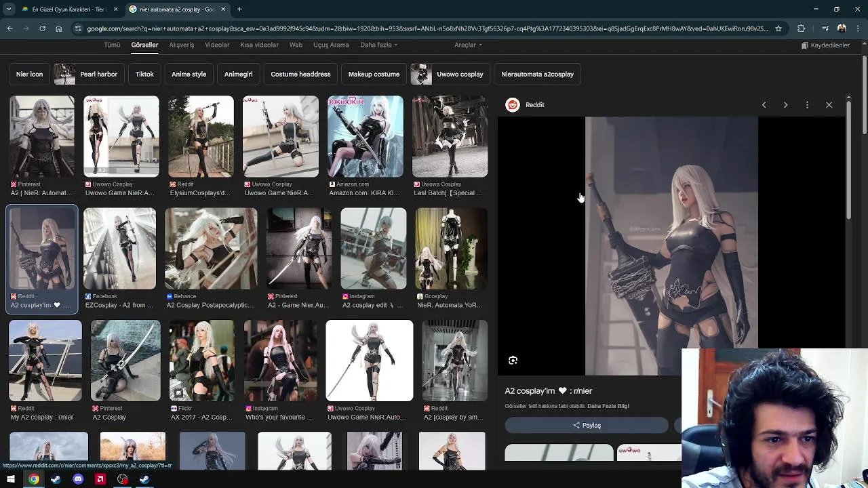Filter by Tiktok chip
Image resolution: width=868 pixels, height=488 pixels.
(144, 74)
